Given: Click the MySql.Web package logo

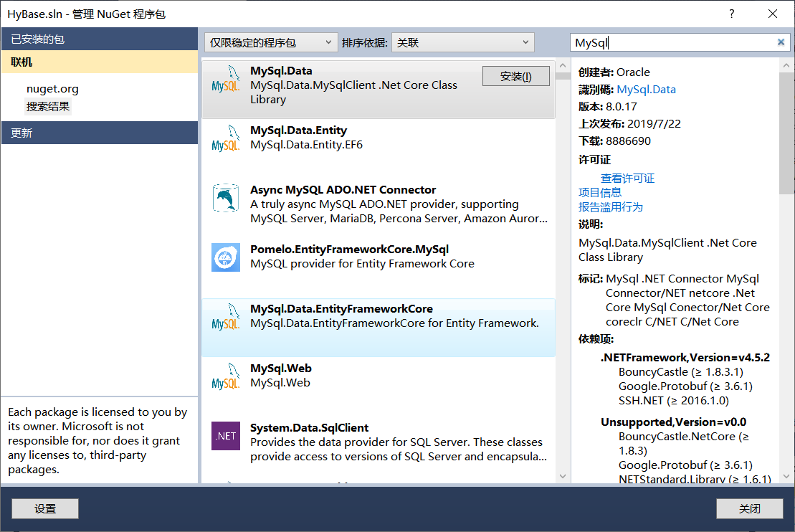Looking at the screenshot, I should [x=226, y=376].
